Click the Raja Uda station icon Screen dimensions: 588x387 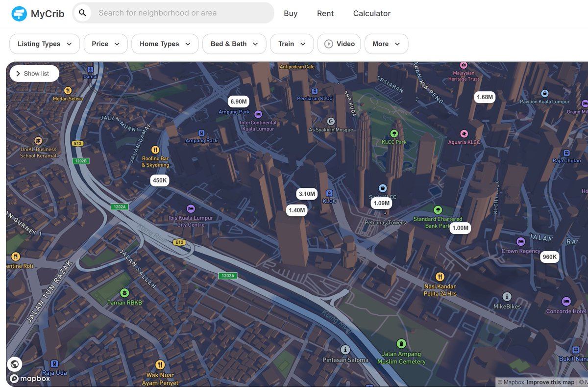[x=54, y=363]
